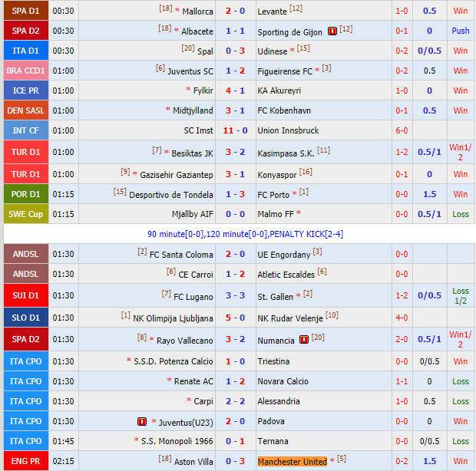Open the POR D1 league label

tap(26, 194)
